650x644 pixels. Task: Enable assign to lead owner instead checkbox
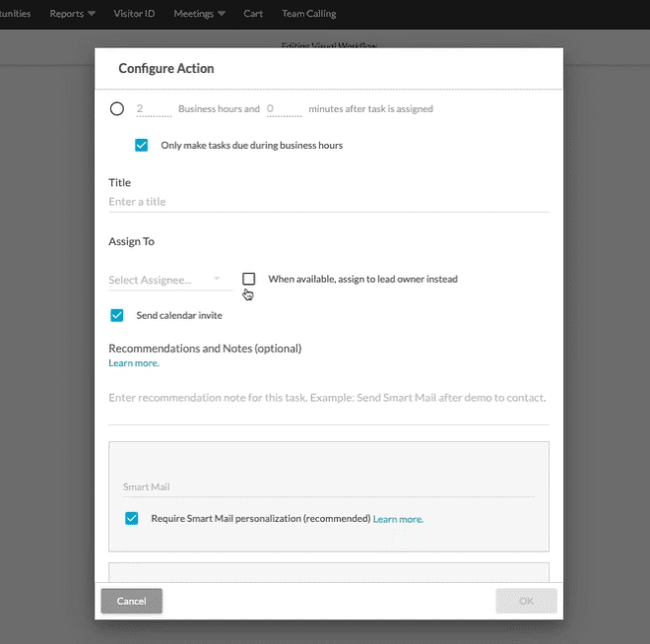[x=249, y=279]
